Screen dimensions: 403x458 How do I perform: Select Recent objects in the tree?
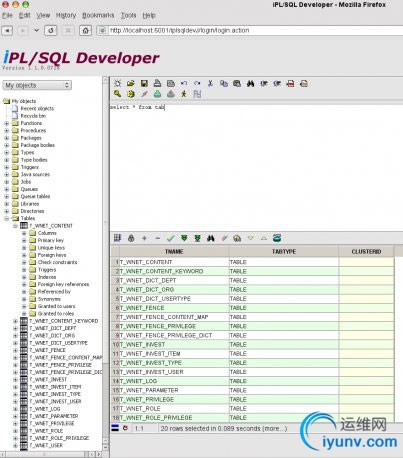coord(37,109)
